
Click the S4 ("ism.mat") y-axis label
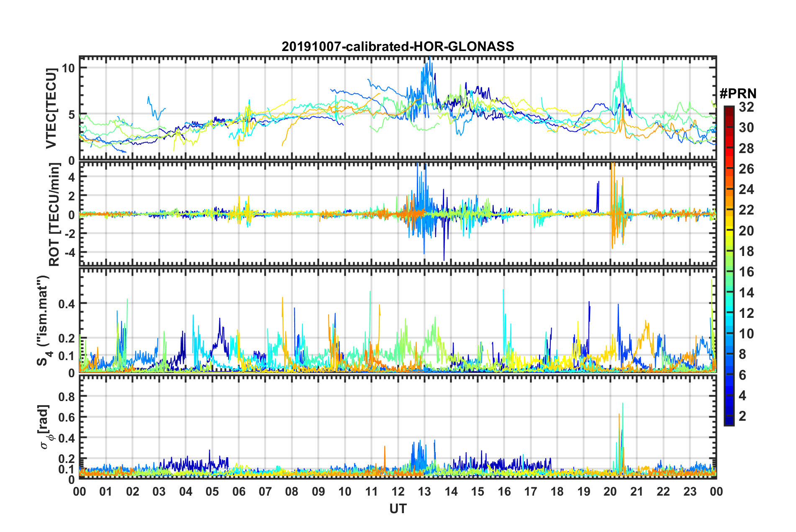click(x=44, y=320)
